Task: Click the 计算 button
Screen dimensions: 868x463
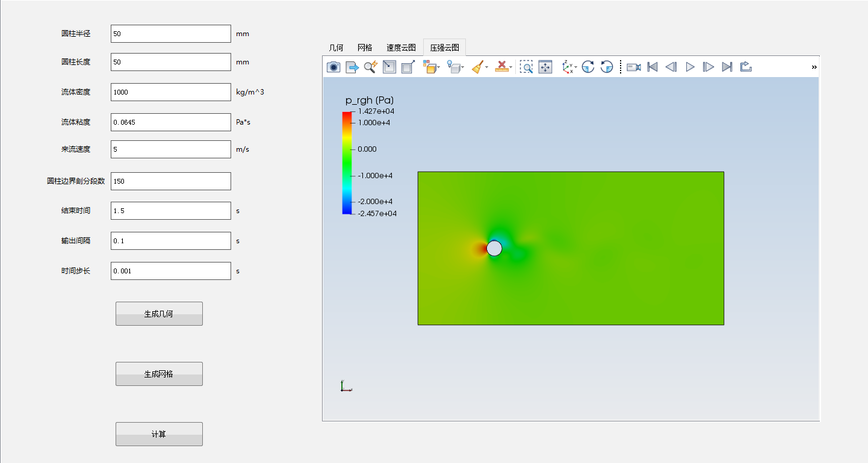Action: 159,434
